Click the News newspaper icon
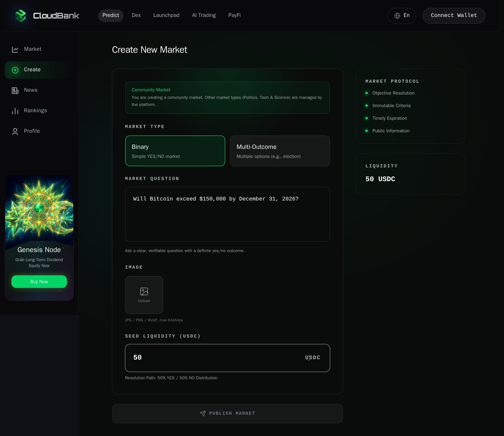The height and width of the screenshot is (436, 504). click(x=15, y=91)
